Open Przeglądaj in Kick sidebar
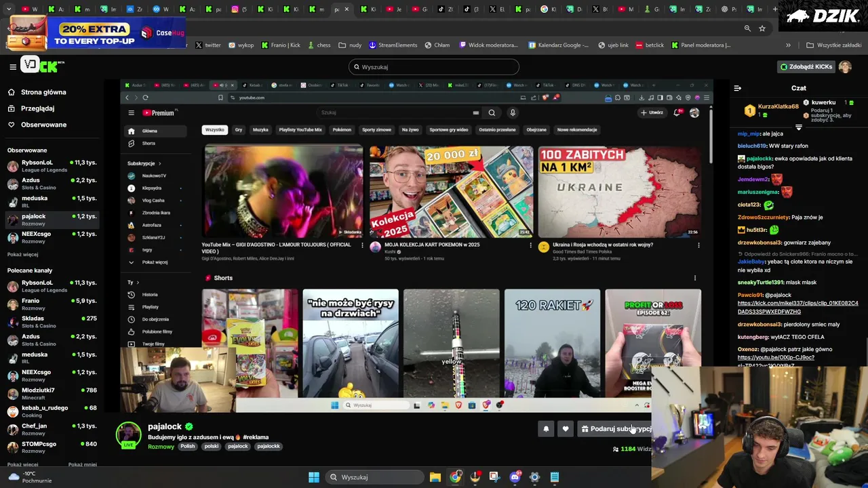This screenshot has width=868, height=488. (x=37, y=108)
